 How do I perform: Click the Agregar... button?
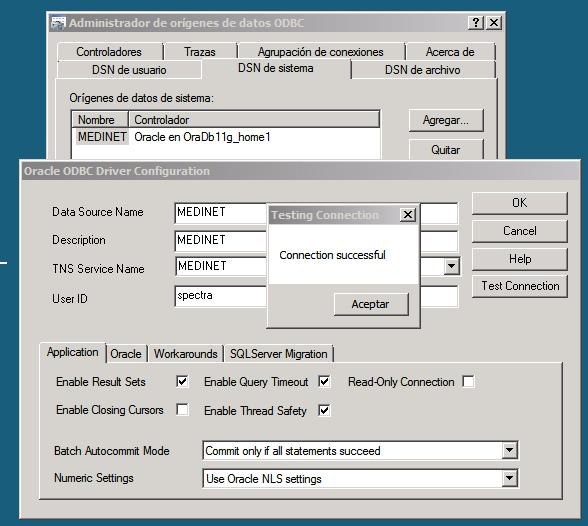(x=446, y=120)
